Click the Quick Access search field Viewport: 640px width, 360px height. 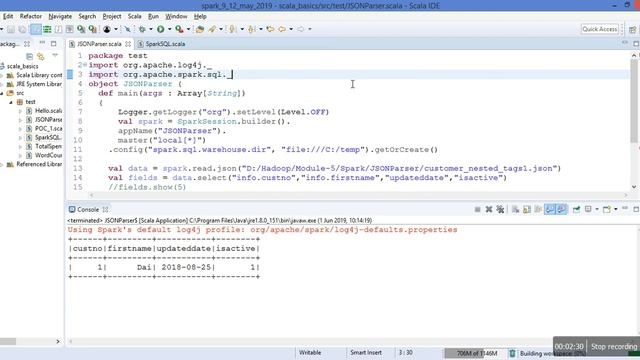tap(600, 29)
